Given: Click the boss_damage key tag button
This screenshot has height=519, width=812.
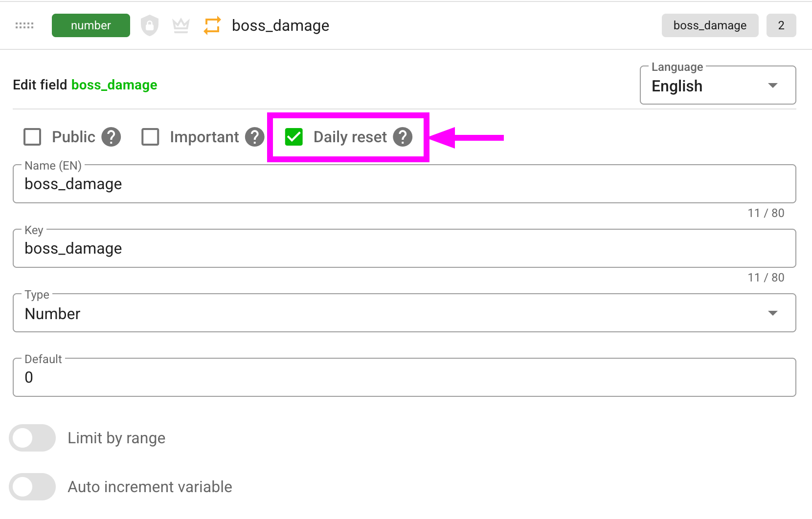Looking at the screenshot, I should [710, 25].
